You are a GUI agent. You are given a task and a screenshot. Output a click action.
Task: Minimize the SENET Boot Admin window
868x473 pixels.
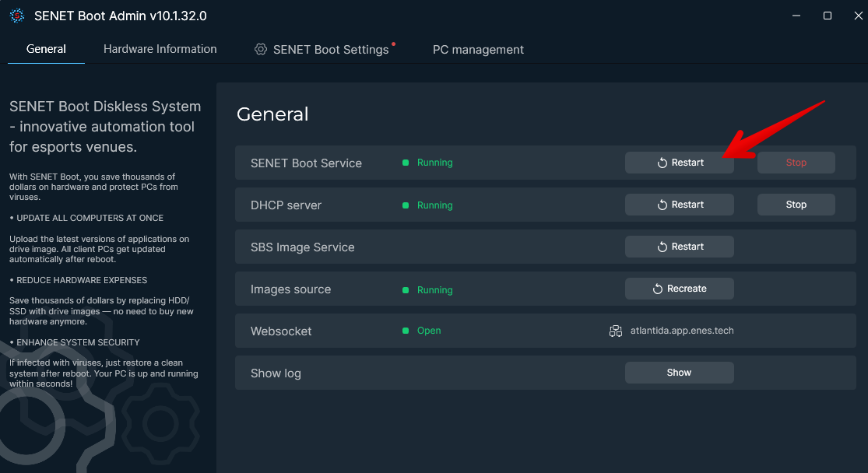click(795, 15)
